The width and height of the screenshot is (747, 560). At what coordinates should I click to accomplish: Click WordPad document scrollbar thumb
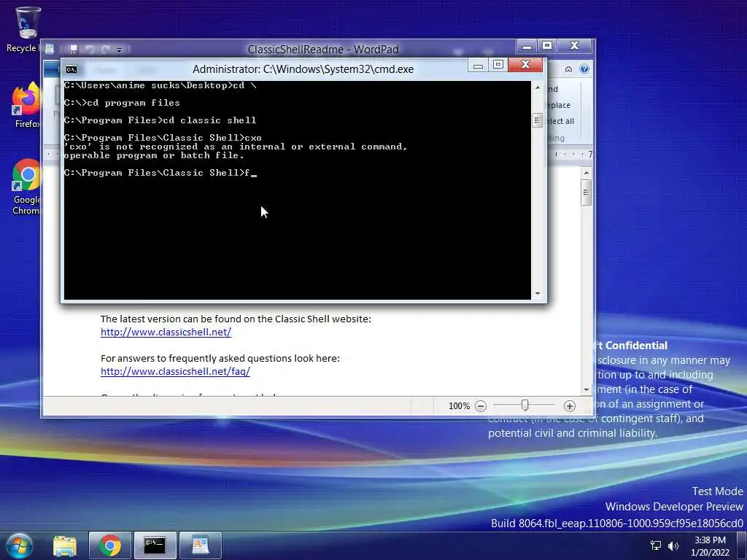tap(587, 192)
